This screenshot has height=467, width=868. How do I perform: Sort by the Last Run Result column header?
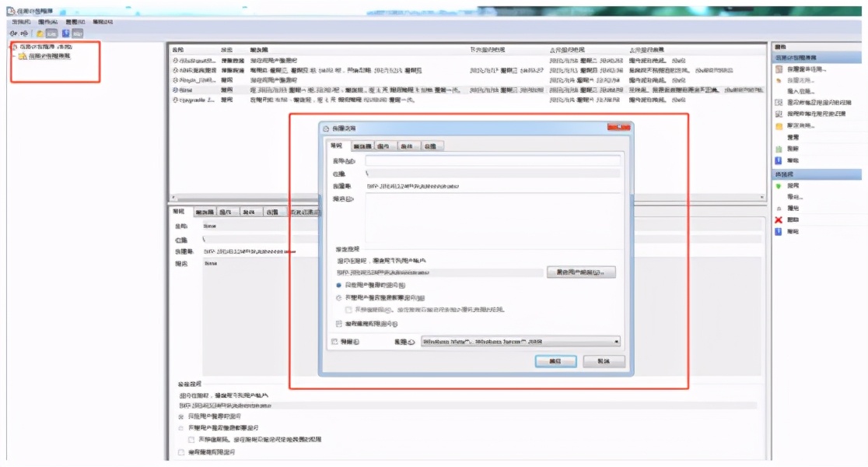pyautogui.click(x=646, y=50)
